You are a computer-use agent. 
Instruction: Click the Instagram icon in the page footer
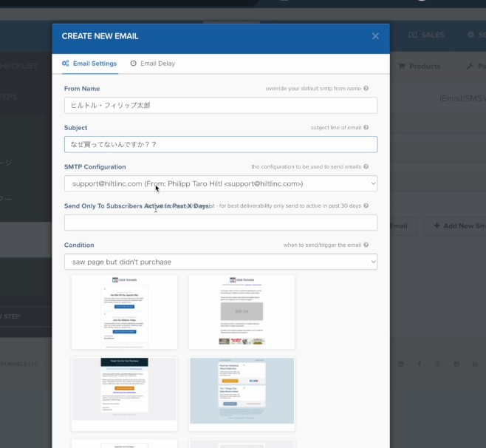coord(456,364)
